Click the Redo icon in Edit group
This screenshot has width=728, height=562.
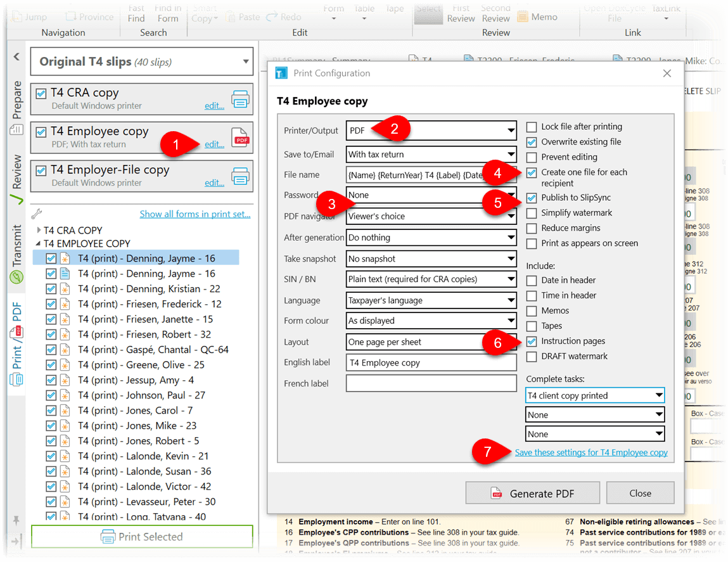coord(272,17)
